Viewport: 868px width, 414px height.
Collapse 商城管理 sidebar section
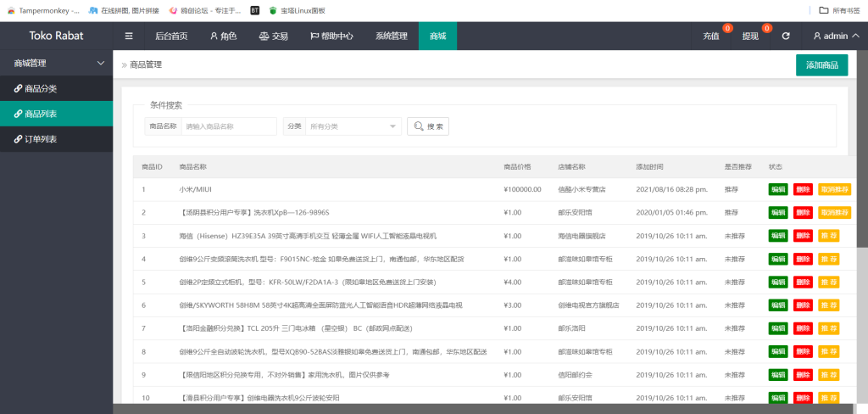click(x=57, y=63)
